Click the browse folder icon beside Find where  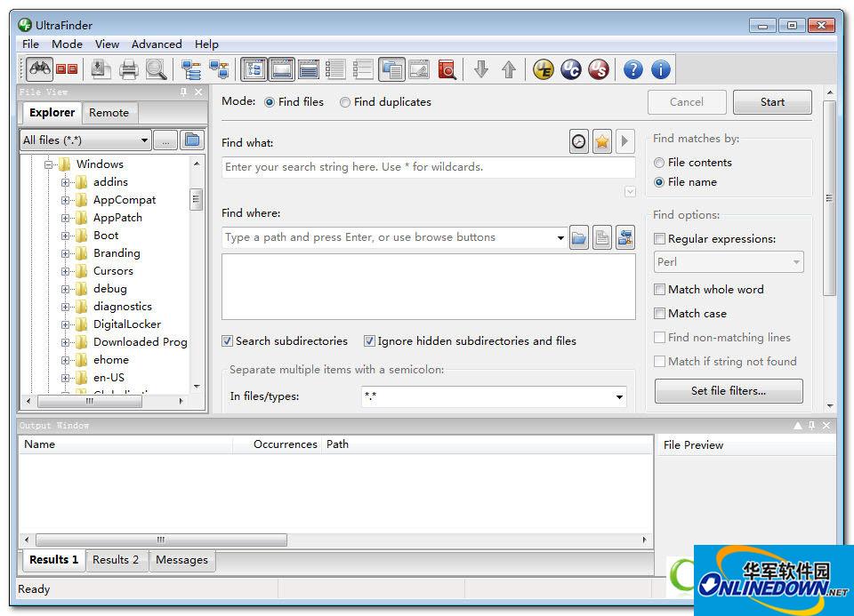579,237
